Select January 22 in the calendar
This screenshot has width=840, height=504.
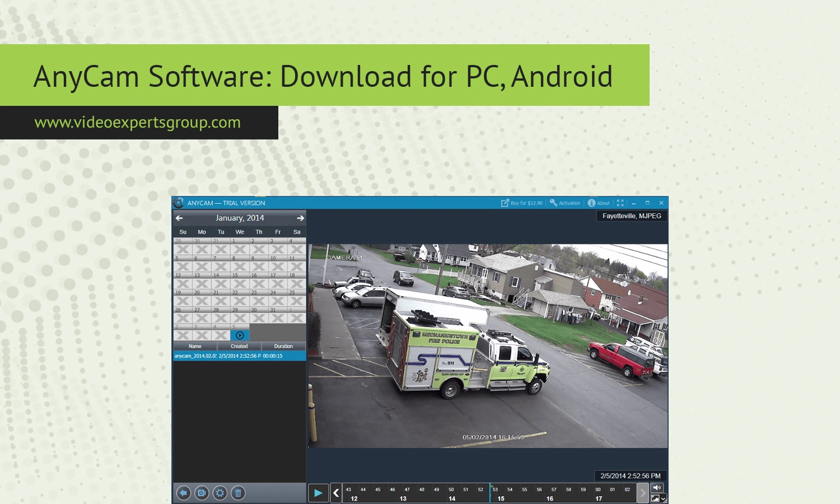[240, 298]
